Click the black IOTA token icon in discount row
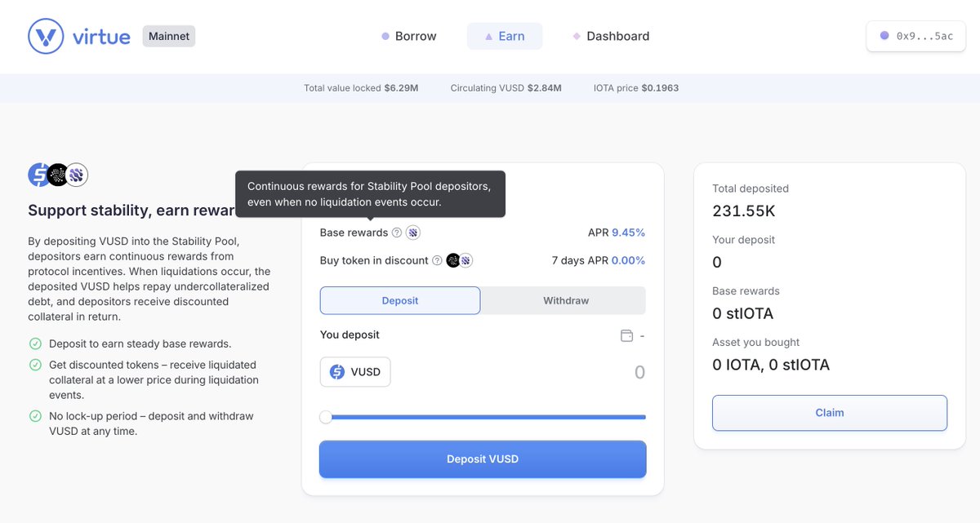The height and width of the screenshot is (523, 980). [453, 260]
